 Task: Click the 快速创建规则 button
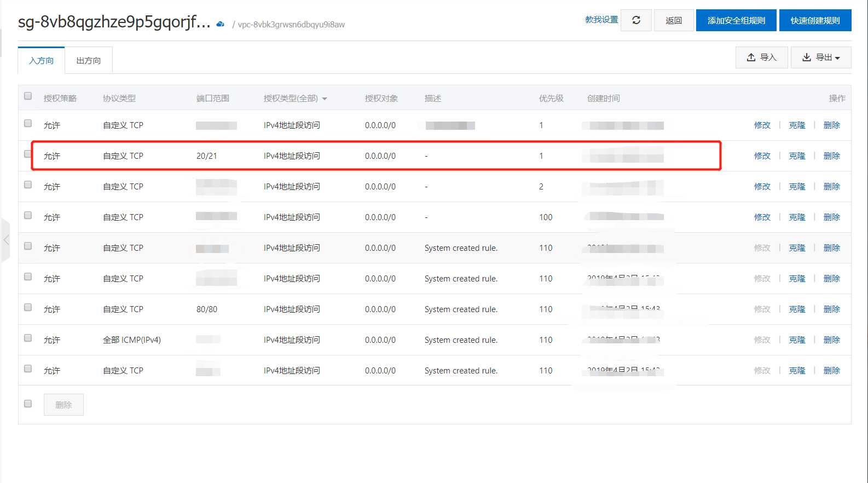point(815,20)
